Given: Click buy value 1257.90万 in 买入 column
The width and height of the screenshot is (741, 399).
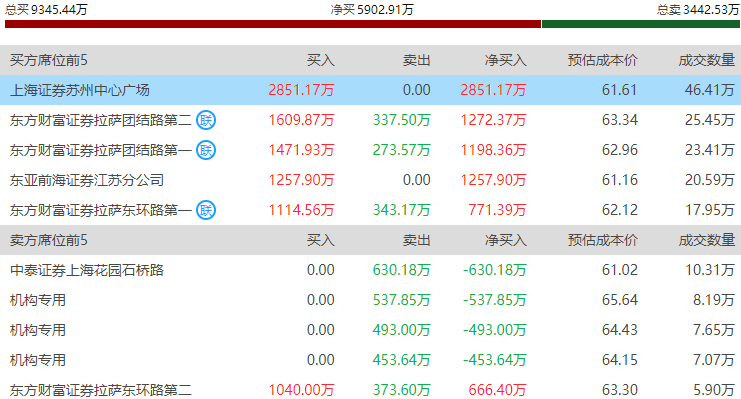Looking at the screenshot, I should click(302, 180).
